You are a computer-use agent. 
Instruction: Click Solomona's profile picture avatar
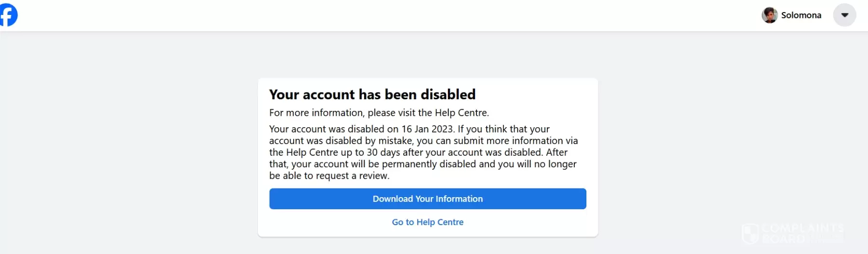[x=770, y=15]
